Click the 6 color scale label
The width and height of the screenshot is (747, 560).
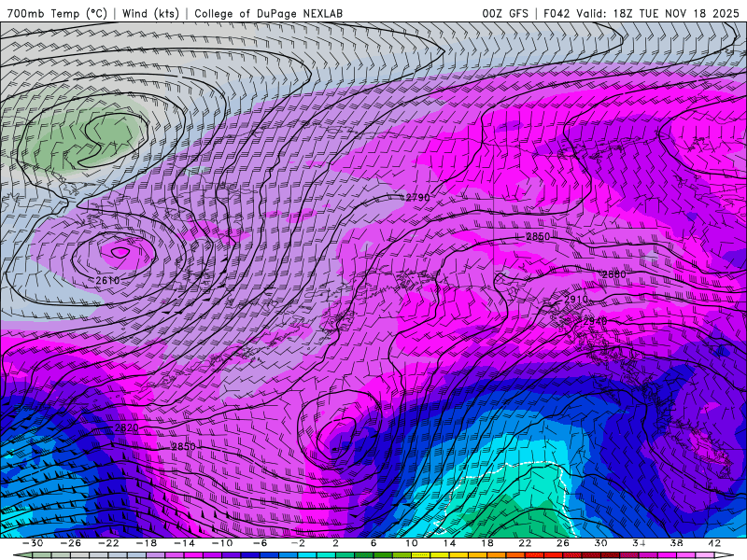click(373, 543)
